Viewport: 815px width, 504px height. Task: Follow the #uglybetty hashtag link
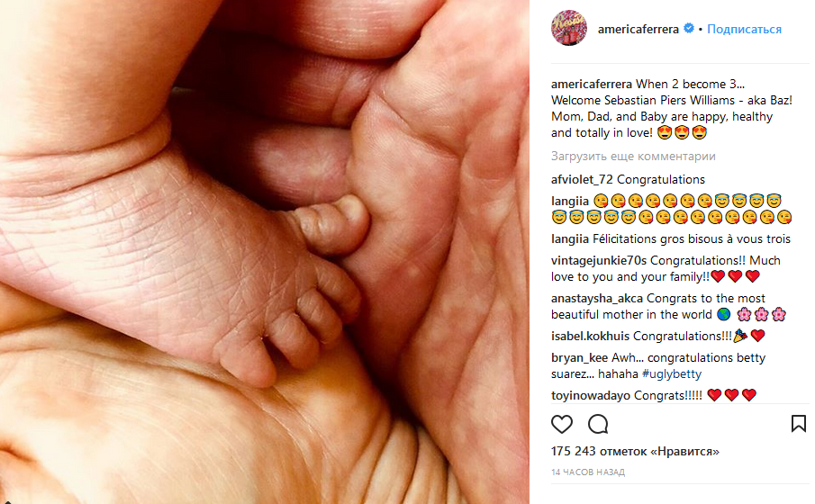pyautogui.click(x=672, y=373)
